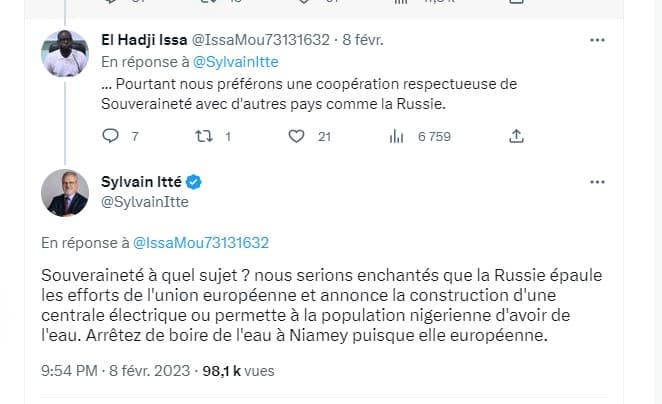Click the '9:54 PM · 8 févr. 2023' timestamp
The image size is (662, 404).
coord(115,371)
